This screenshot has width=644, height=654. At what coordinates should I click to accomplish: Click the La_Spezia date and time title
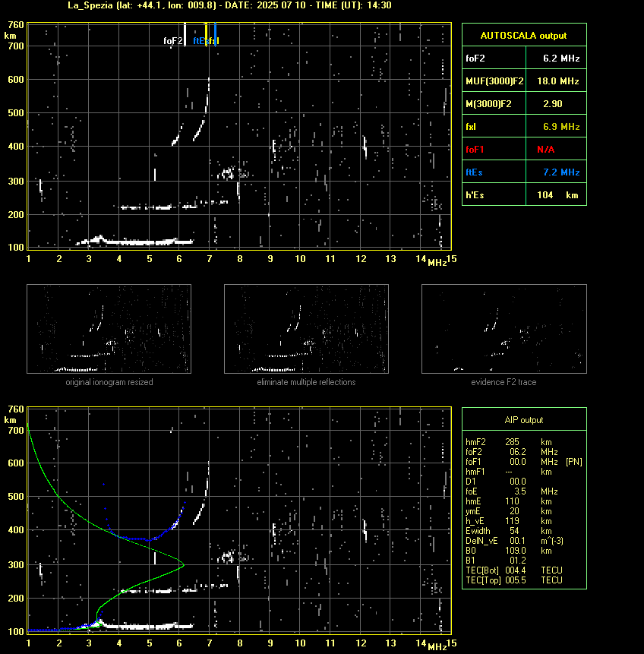tap(229, 5)
